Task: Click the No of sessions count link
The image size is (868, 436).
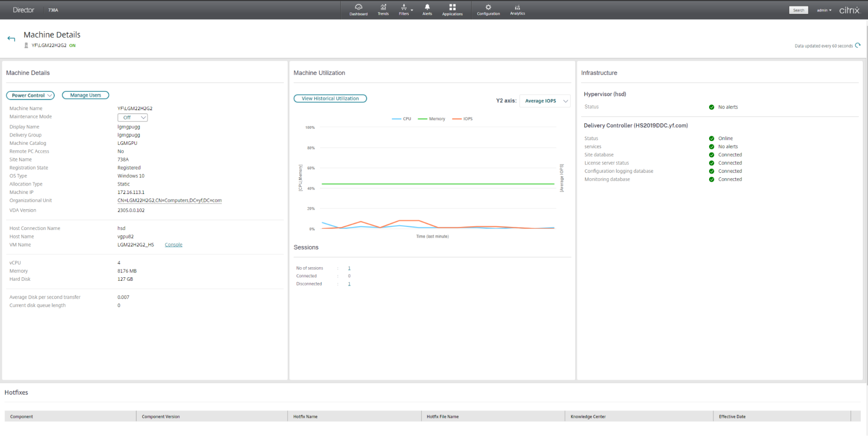Action: (349, 269)
